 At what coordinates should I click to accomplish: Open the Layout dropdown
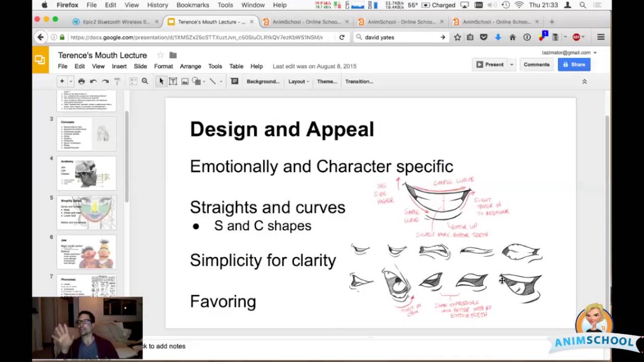[298, 81]
